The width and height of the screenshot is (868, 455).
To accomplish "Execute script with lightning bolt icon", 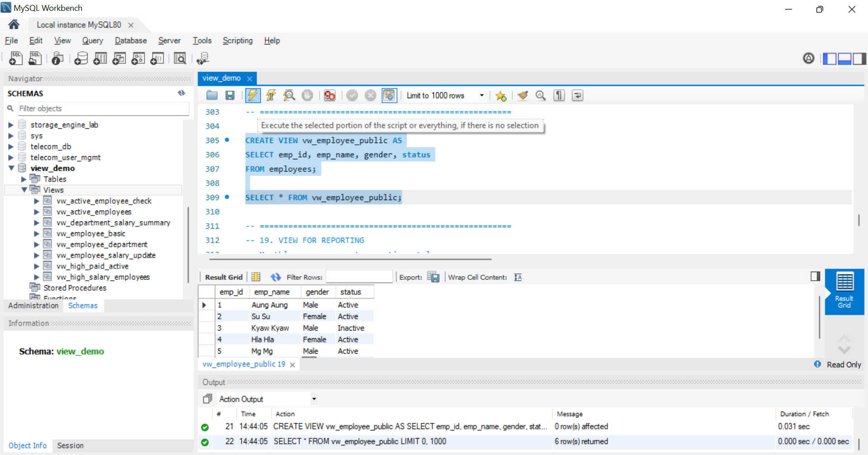I will pos(253,96).
